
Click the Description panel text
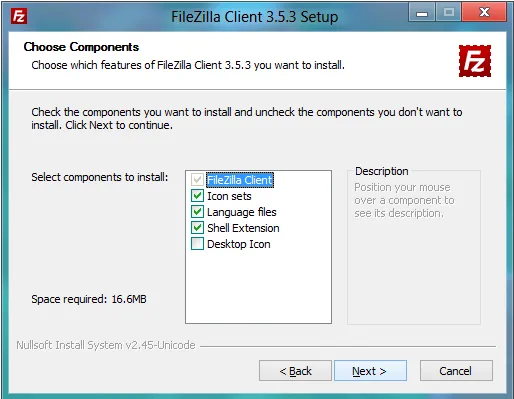[404, 200]
